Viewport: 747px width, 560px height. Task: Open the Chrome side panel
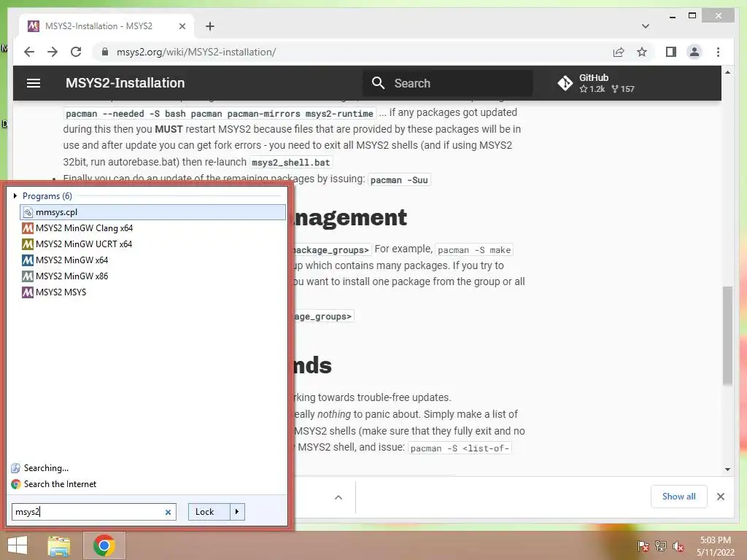click(671, 52)
